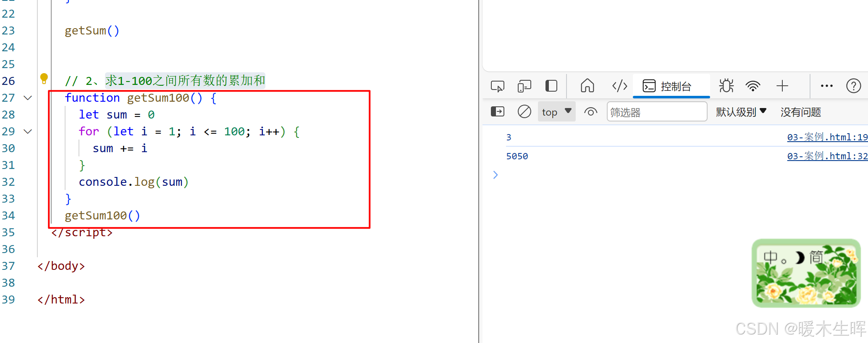Click the getSum100() call on line 34
The width and height of the screenshot is (868, 343).
tap(102, 216)
